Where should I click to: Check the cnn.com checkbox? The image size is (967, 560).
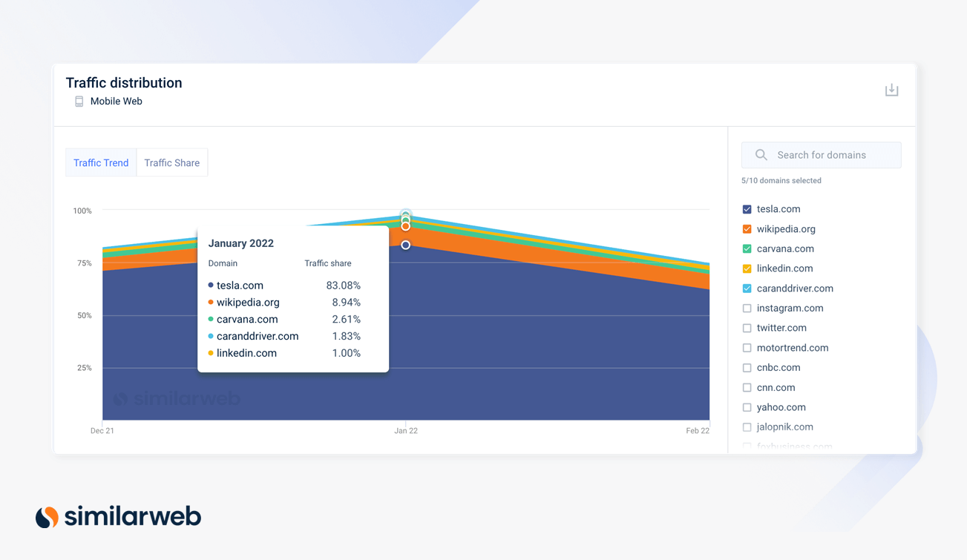pos(747,387)
